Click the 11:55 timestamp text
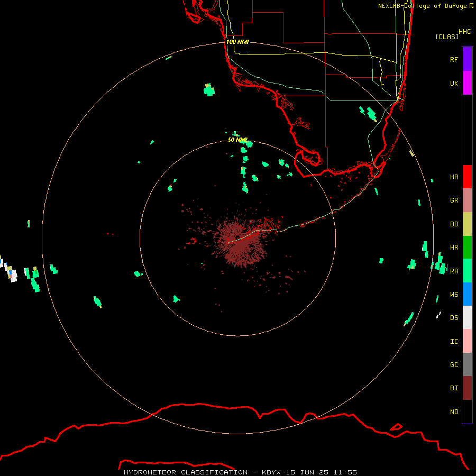This screenshot has width=476, height=476. coord(345,472)
